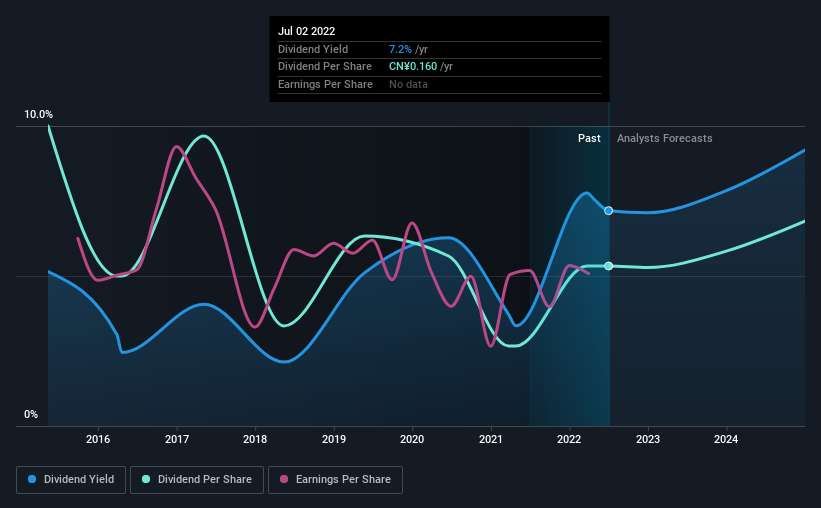
Task: Click the Past region label
Action: (x=589, y=138)
